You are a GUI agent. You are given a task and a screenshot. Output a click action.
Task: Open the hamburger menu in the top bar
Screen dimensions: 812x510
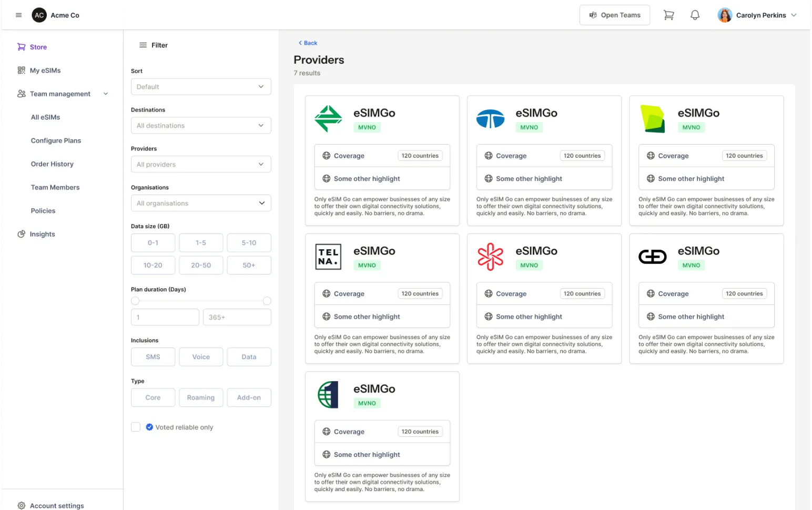pyautogui.click(x=18, y=15)
